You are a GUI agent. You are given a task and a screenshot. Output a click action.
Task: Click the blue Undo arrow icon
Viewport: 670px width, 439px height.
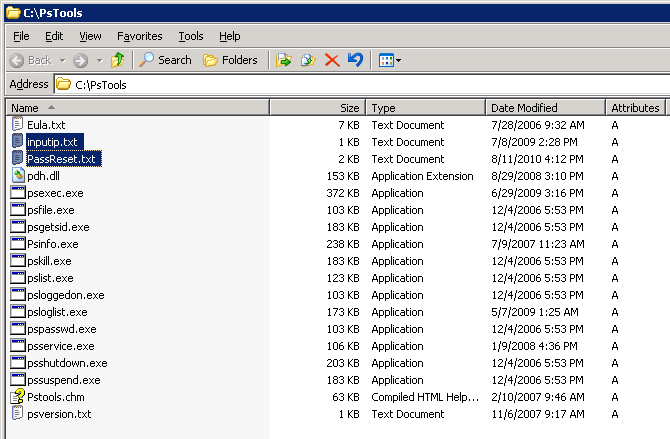tap(356, 60)
